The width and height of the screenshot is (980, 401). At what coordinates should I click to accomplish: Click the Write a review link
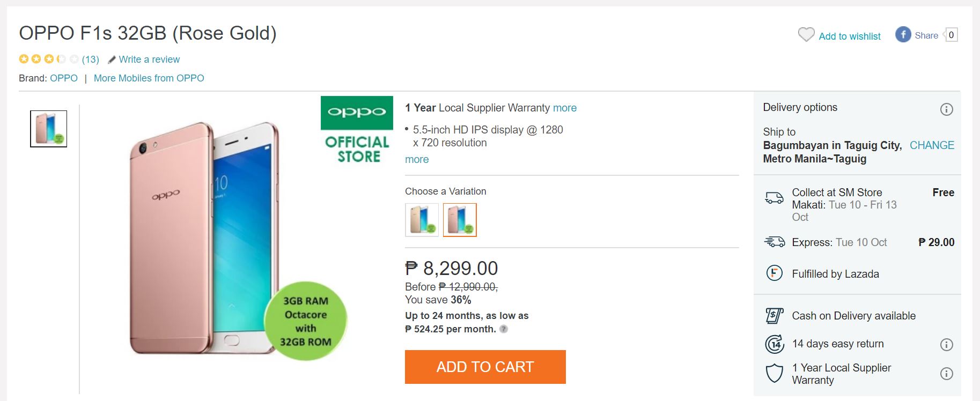[x=149, y=60]
